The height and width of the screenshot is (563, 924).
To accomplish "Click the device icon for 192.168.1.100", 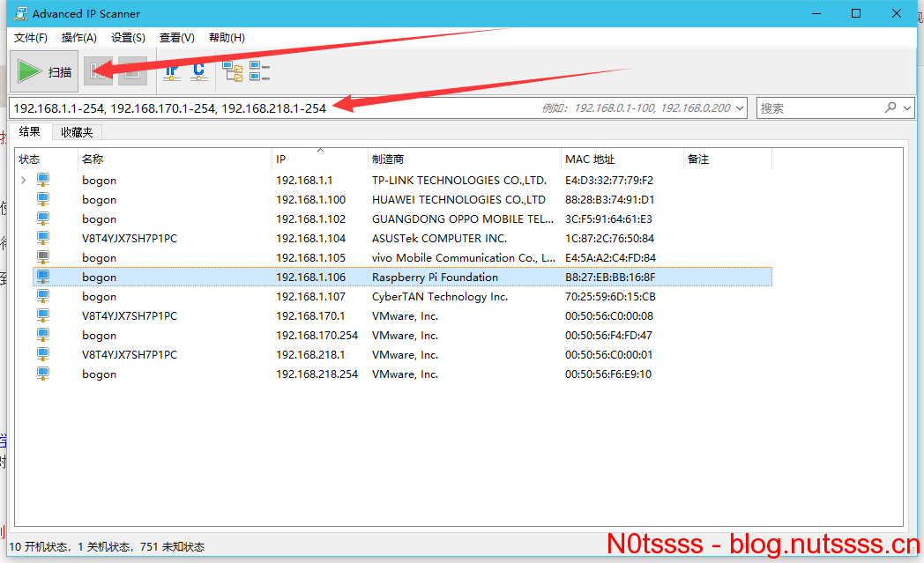I will point(43,199).
